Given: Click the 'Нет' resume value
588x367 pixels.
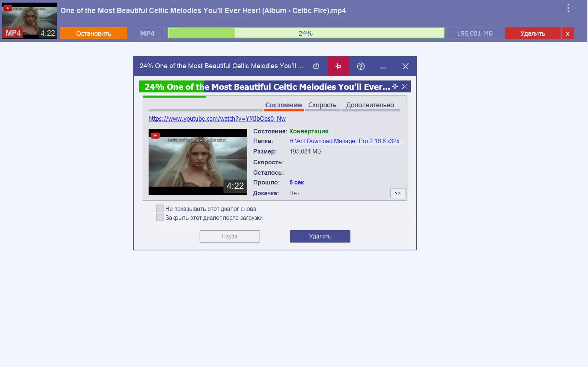Looking at the screenshot, I should 294,193.
